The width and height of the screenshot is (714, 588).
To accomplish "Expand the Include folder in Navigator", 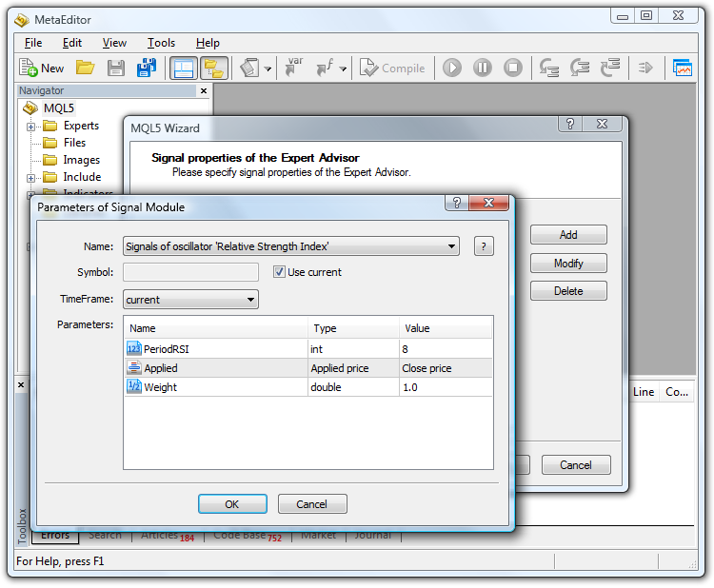I will [30, 179].
